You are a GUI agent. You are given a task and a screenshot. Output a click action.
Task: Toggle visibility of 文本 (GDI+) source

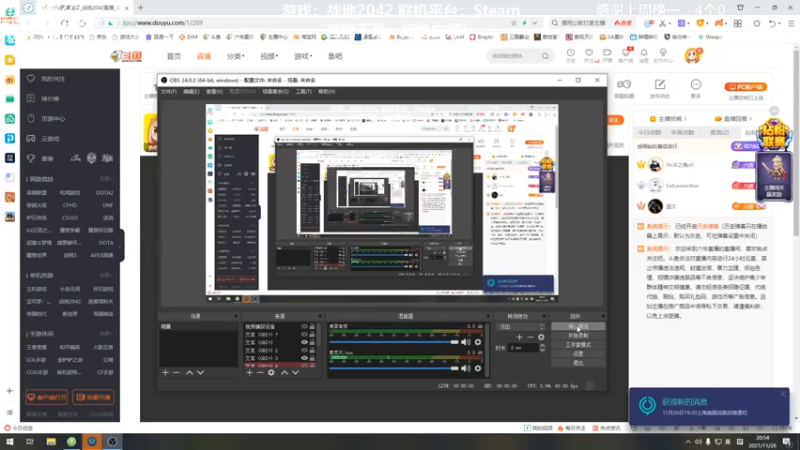tap(305, 342)
